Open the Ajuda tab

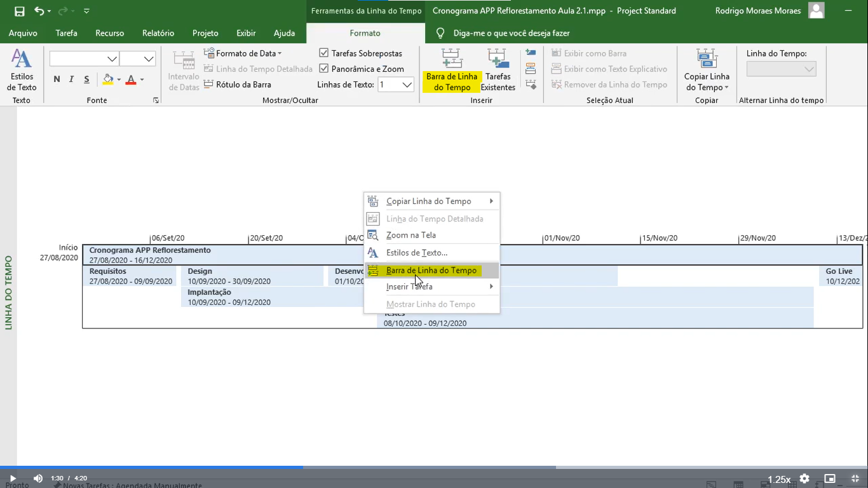284,33
